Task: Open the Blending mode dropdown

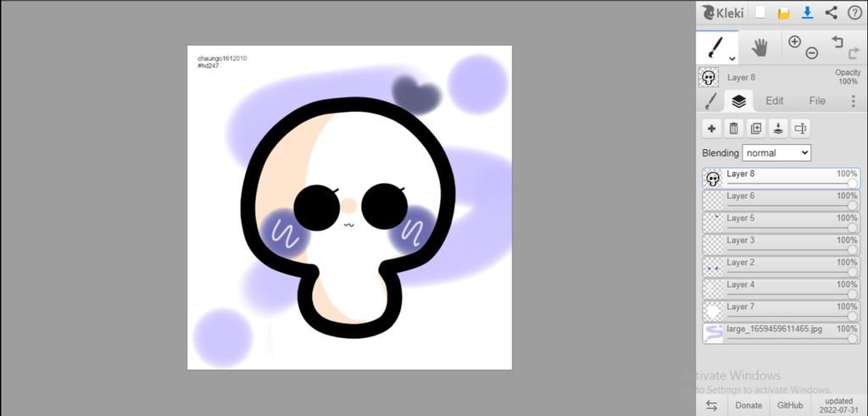Action: tap(776, 153)
